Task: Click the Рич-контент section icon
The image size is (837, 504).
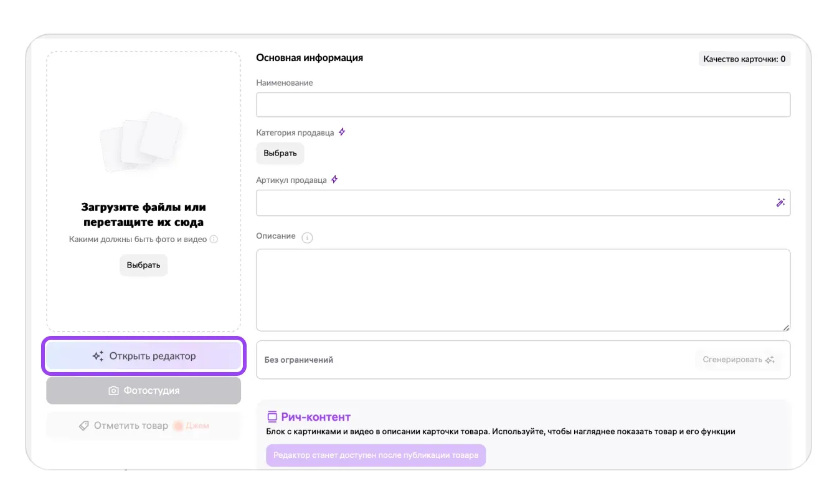Action: (272, 417)
